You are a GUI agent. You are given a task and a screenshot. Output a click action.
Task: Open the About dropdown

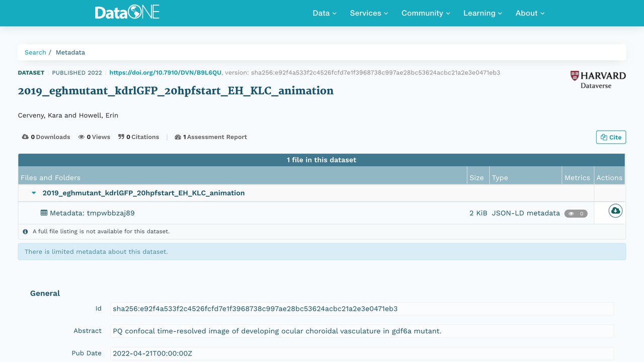530,13
